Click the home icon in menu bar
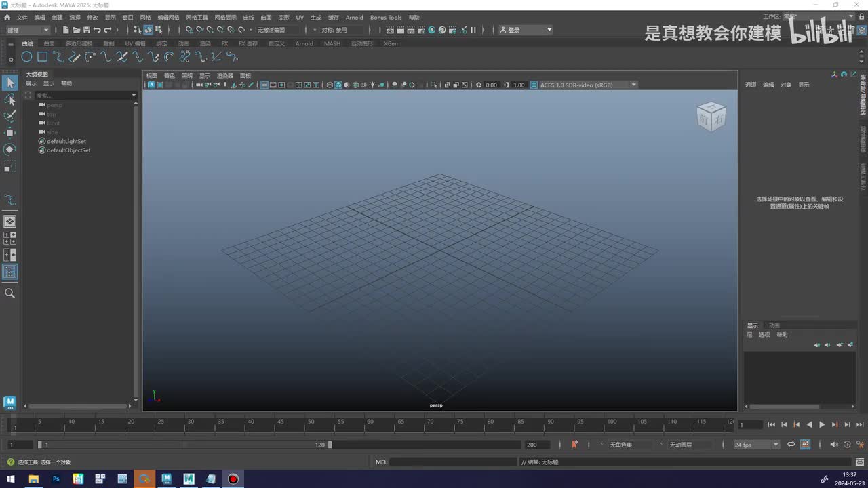This screenshot has height=488, width=868. point(7,17)
